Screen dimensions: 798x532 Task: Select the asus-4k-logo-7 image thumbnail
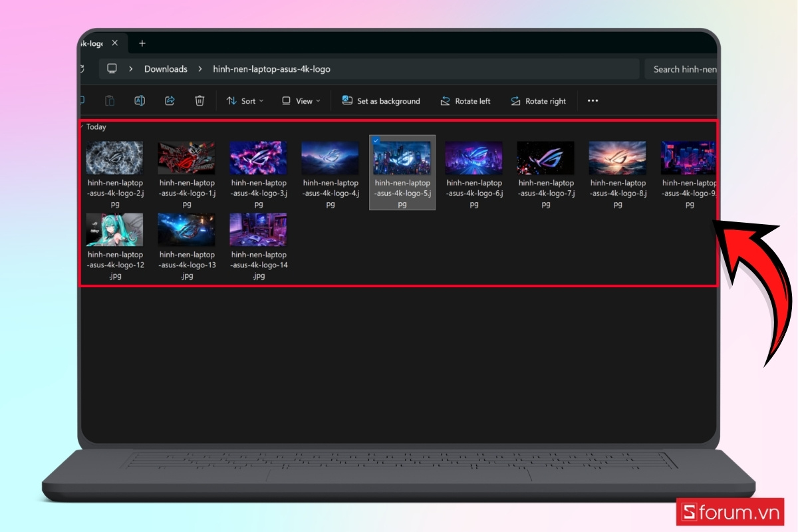tap(545, 158)
